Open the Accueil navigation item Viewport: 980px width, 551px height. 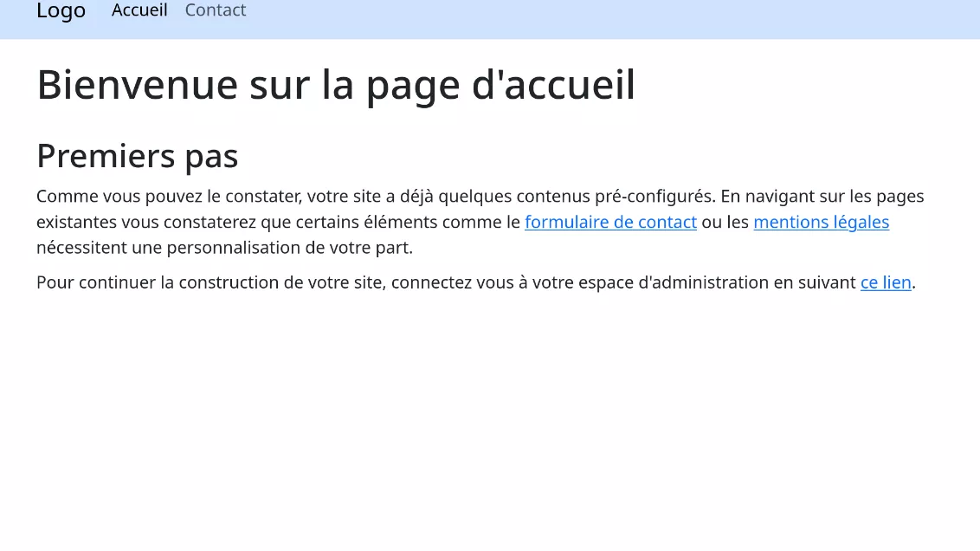click(139, 10)
